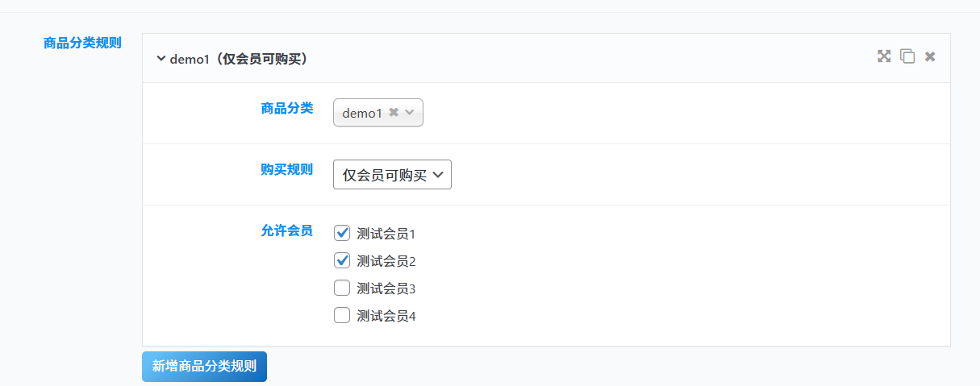Enable the 测试会员3 checkbox

(x=342, y=288)
